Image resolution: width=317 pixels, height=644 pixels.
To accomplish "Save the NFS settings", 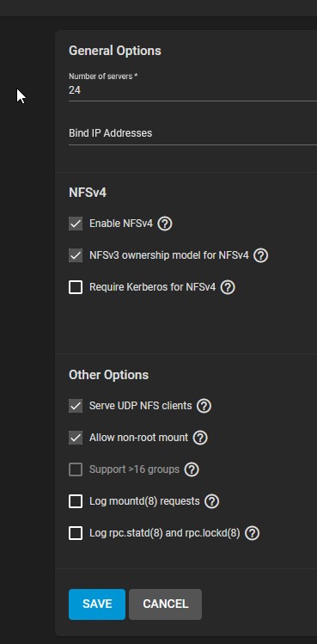I will coord(97,604).
